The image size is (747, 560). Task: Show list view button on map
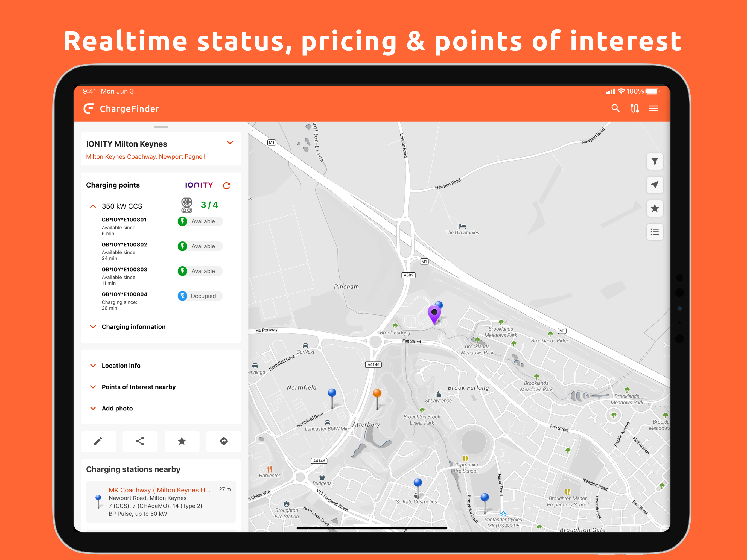[x=655, y=232]
